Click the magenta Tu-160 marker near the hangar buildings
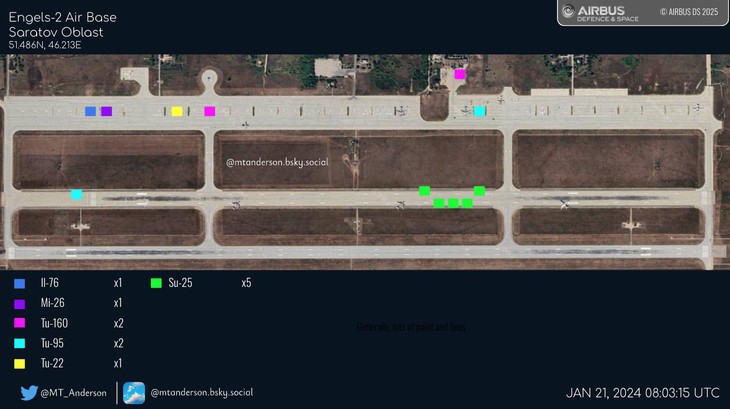The width and height of the screenshot is (730, 409). click(460, 74)
